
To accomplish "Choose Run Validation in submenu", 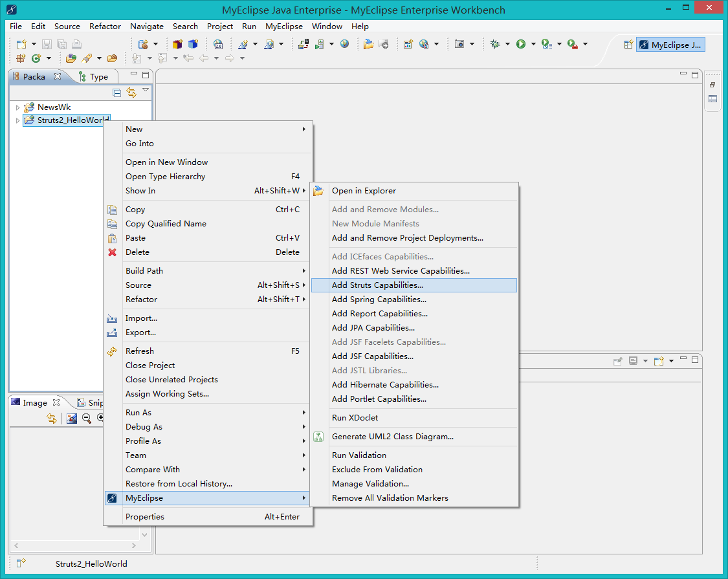I will tap(414, 455).
